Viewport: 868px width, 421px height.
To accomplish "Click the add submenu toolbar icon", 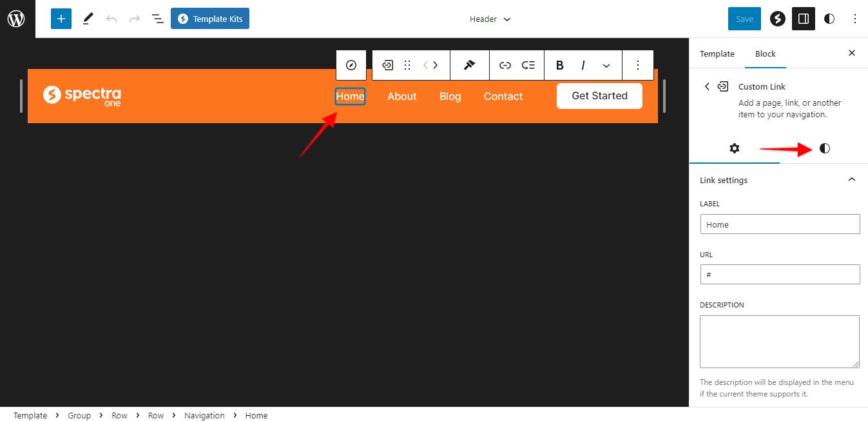I will 528,65.
